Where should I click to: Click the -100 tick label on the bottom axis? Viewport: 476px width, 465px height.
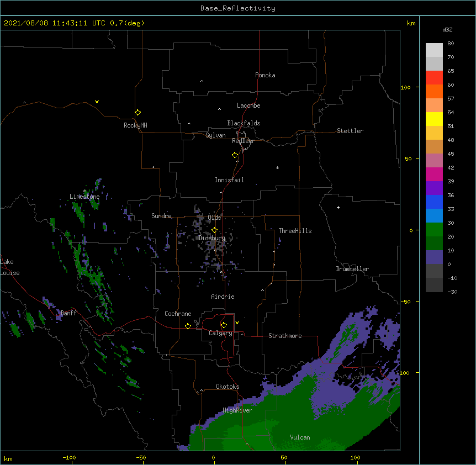pos(69,457)
